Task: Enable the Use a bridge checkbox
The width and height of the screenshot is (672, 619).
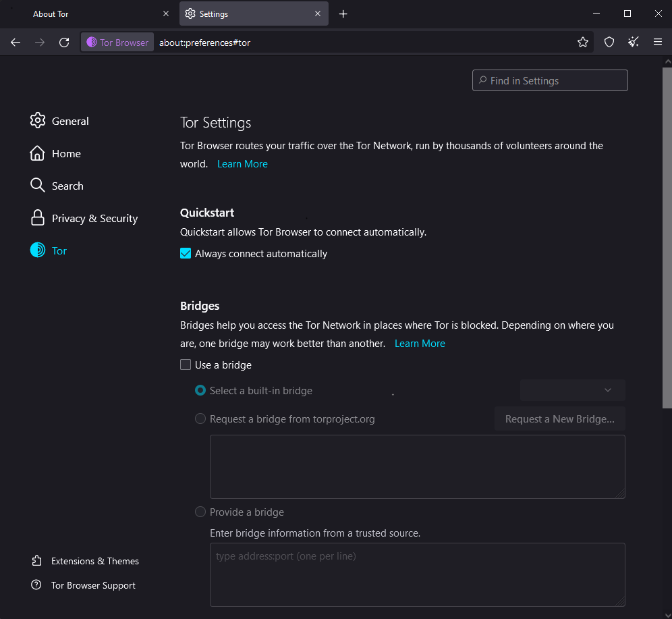Action: pos(186,365)
